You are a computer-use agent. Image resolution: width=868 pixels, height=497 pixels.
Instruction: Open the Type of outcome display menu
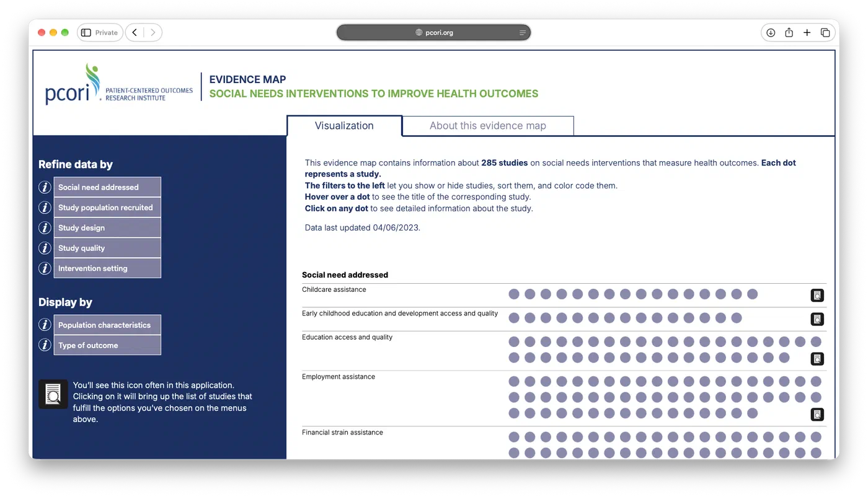pyautogui.click(x=107, y=345)
